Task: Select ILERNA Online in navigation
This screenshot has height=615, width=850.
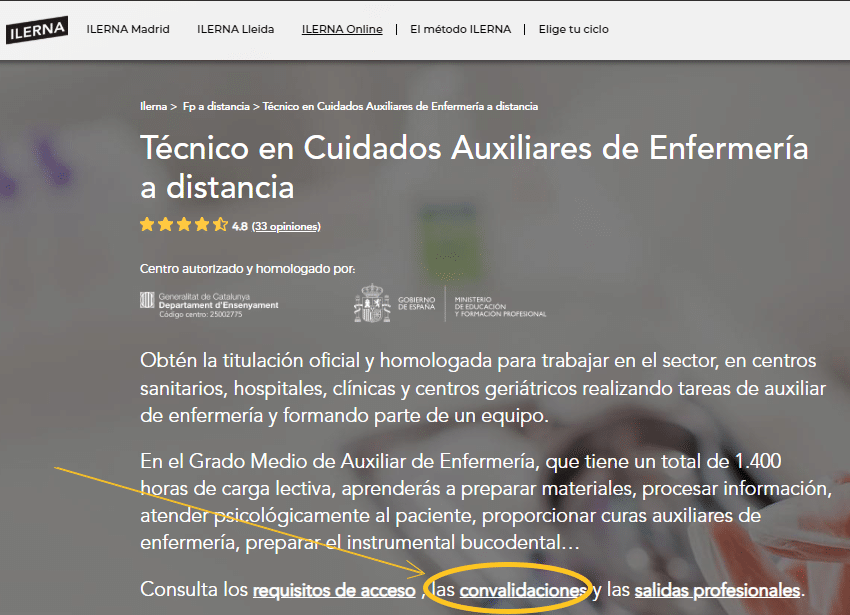Action: pos(342,29)
